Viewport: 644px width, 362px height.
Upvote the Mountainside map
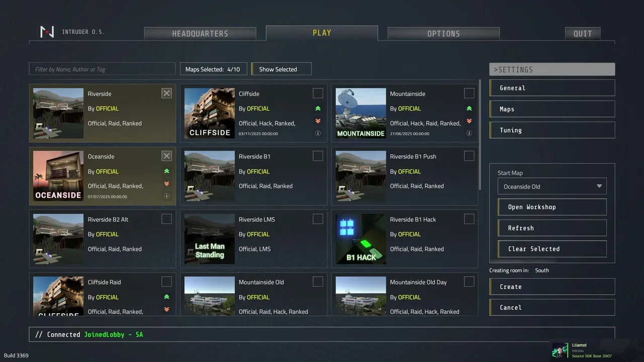pos(469,109)
